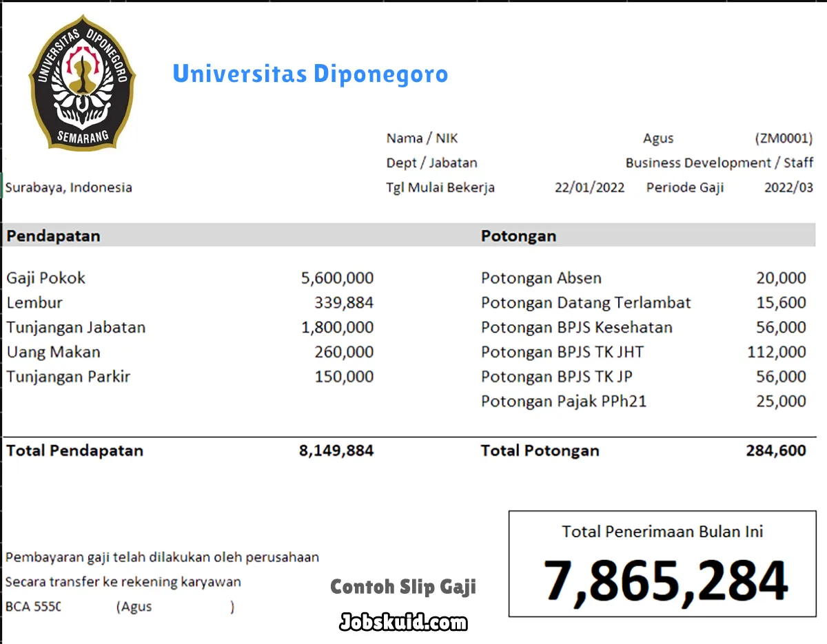Click the Tunjangan Jabatan allowance label
827x644 pixels.
76,327
